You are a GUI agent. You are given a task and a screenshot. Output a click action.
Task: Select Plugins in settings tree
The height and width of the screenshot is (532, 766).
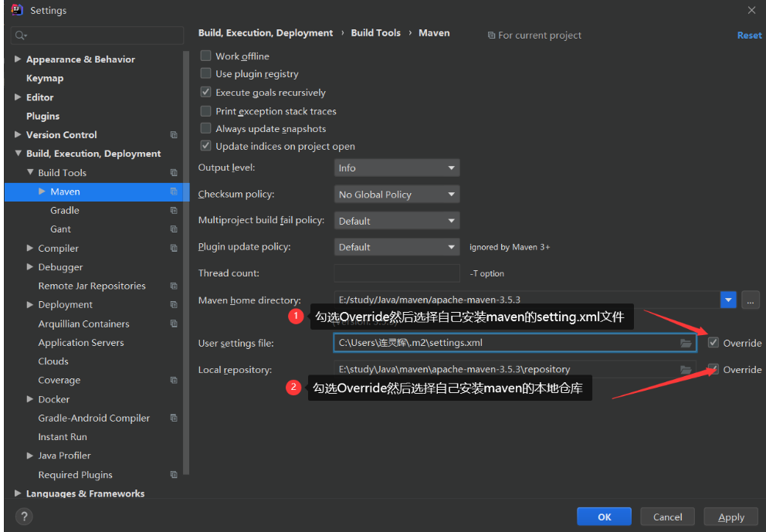[43, 116]
